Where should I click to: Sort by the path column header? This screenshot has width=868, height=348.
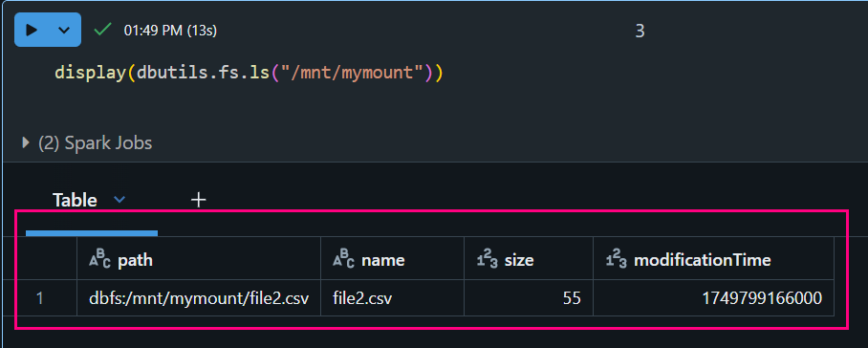click(199, 259)
